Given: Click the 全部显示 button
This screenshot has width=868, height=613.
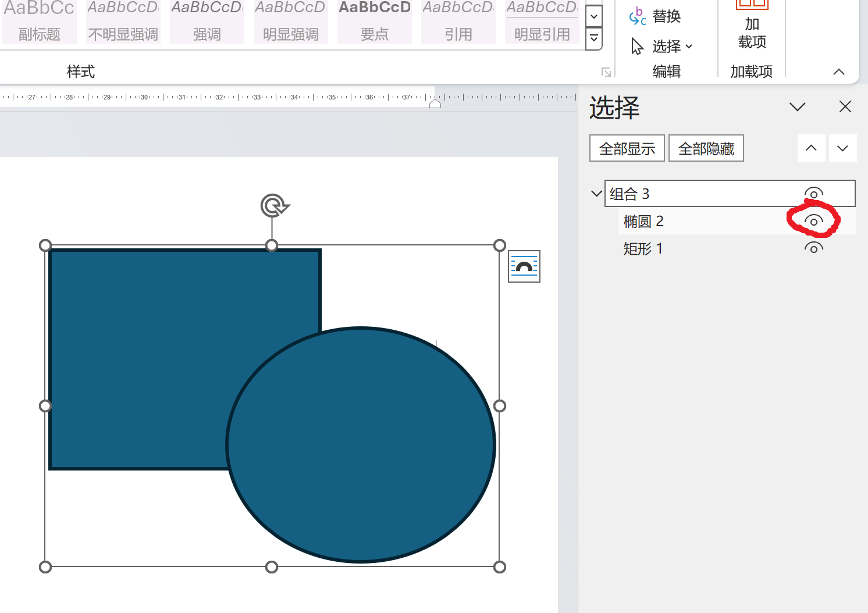Looking at the screenshot, I should click(x=627, y=148).
